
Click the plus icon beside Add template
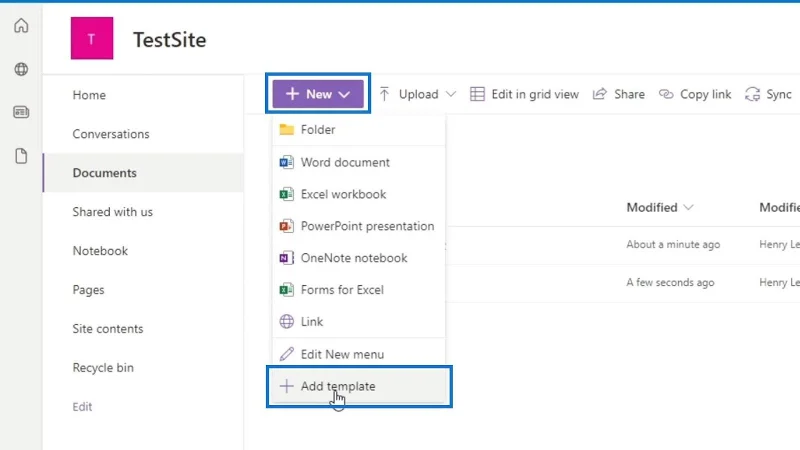287,386
